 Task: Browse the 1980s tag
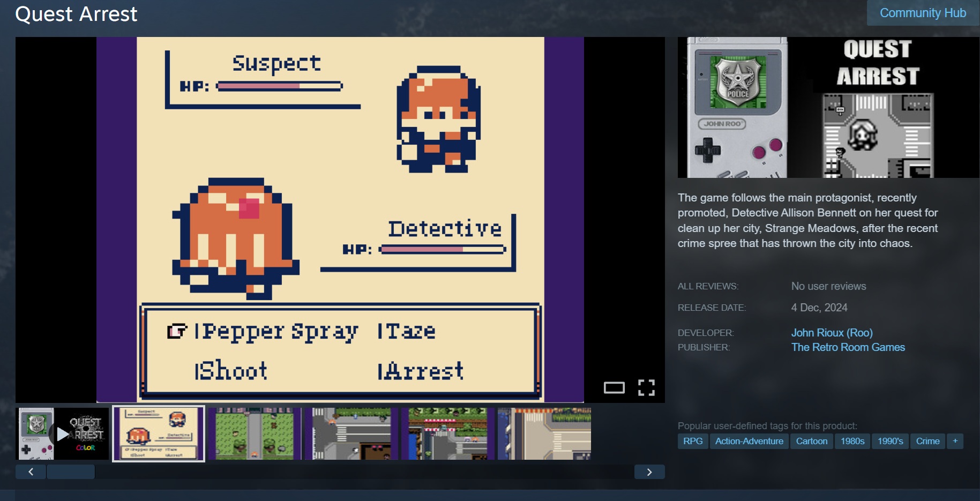(852, 441)
